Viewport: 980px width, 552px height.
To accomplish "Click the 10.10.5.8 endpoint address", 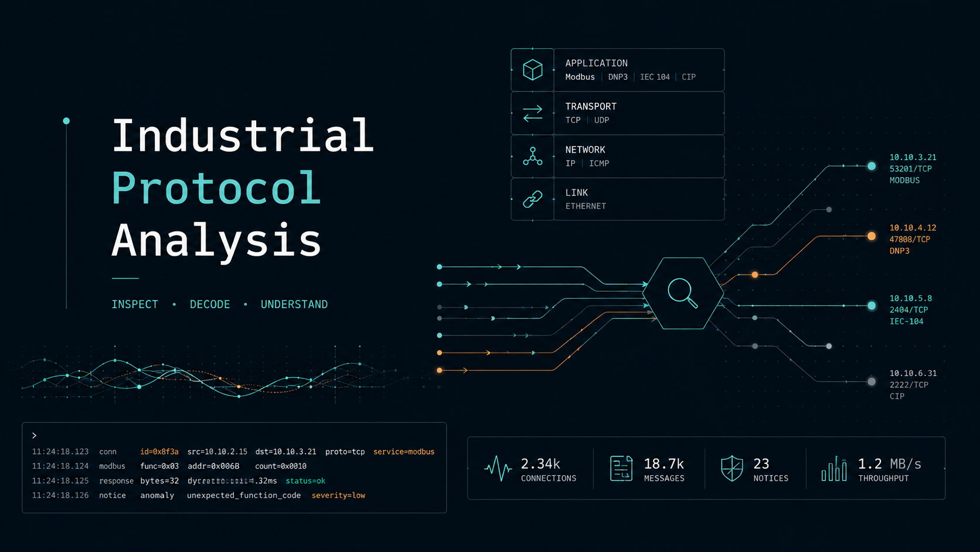I will 910,299.
